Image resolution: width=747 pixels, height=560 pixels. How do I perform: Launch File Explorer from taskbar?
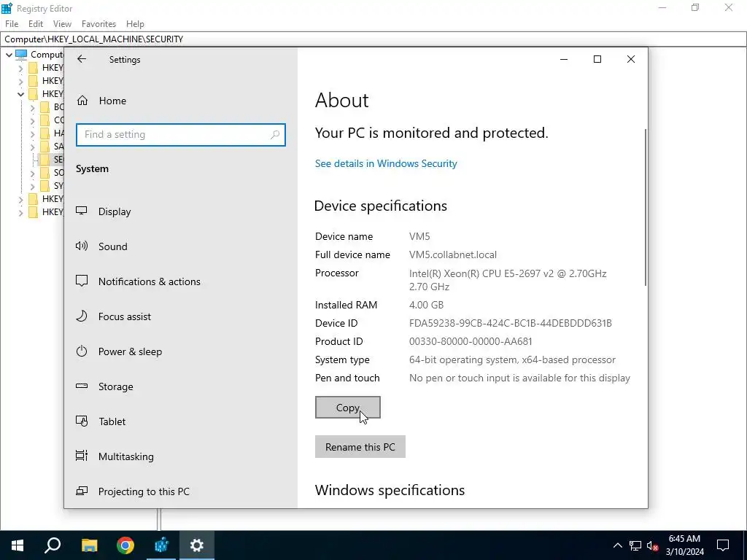[89, 545]
